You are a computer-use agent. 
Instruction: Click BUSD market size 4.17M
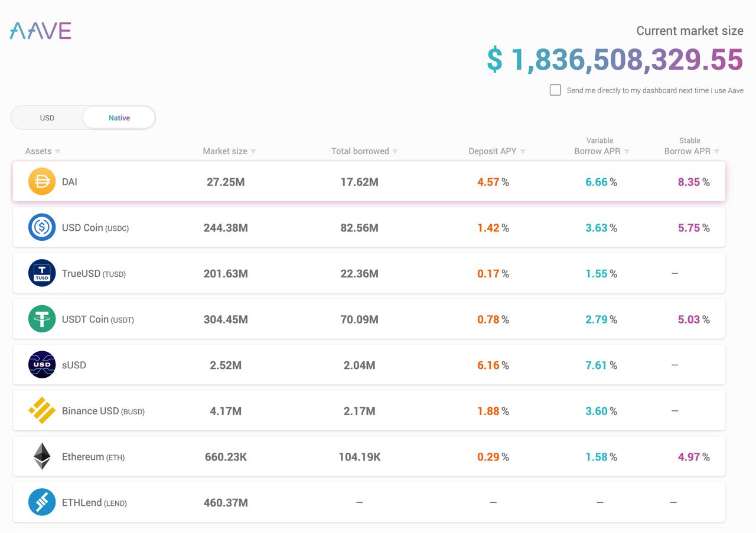point(226,411)
